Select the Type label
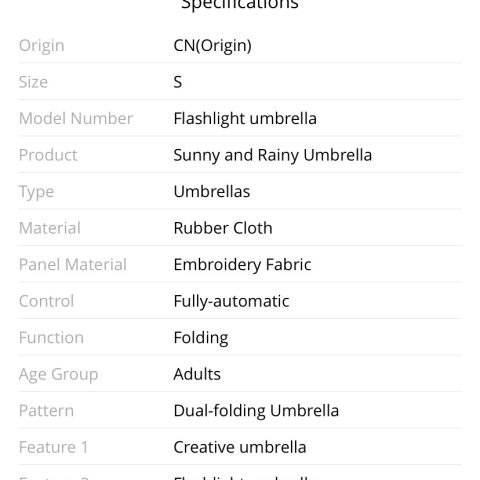The height and width of the screenshot is (480, 480). [36, 192]
